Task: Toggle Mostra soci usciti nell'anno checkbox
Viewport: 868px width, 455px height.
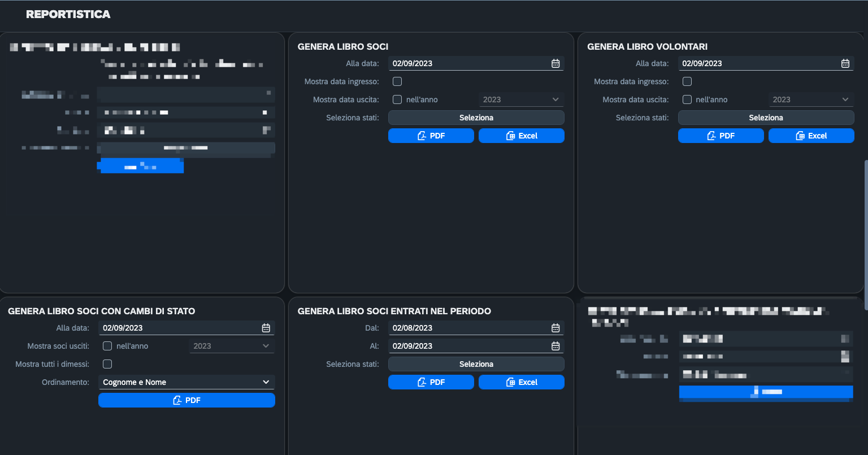Action: (x=107, y=346)
